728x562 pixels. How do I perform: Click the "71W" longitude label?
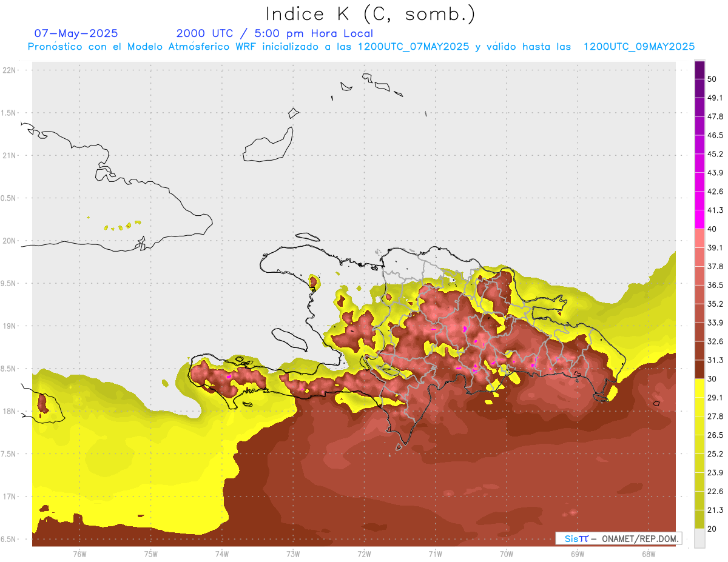coord(435,554)
